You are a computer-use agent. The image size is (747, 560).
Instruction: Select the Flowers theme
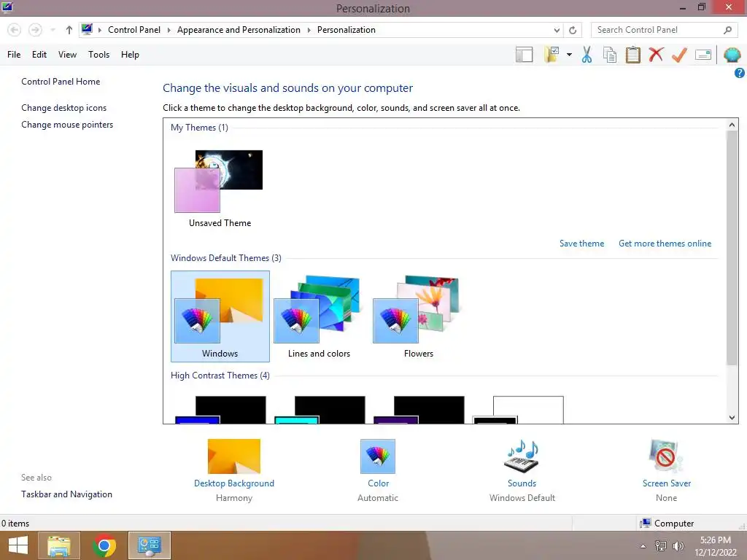pos(418,316)
